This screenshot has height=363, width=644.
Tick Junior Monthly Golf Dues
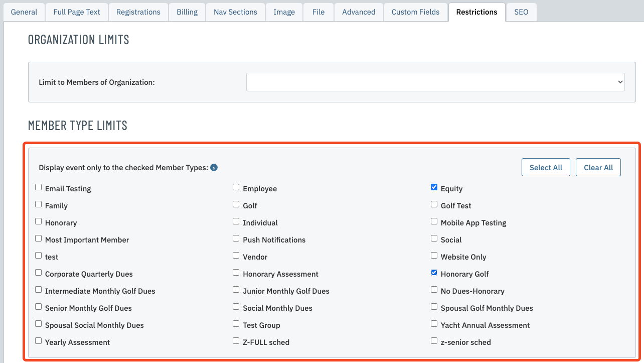[x=236, y=290]
